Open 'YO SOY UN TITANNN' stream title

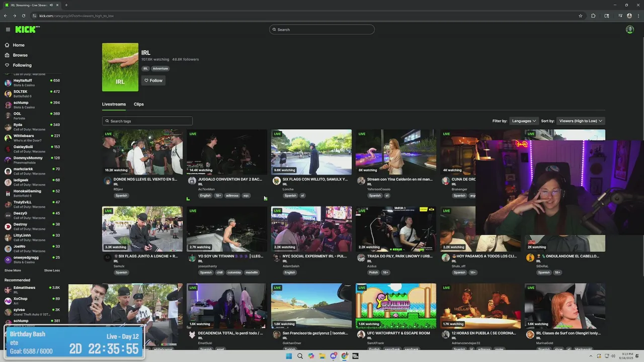click(230, 256)
